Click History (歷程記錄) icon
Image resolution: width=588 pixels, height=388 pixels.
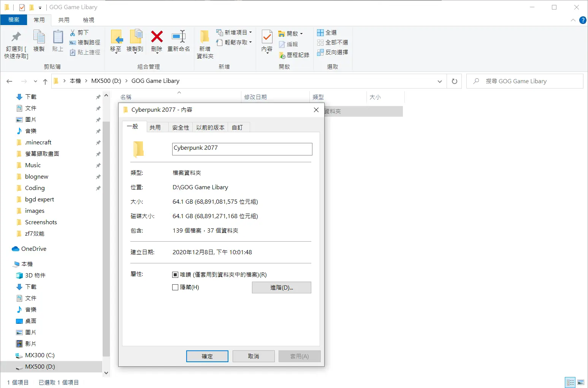tap(282, 55)
